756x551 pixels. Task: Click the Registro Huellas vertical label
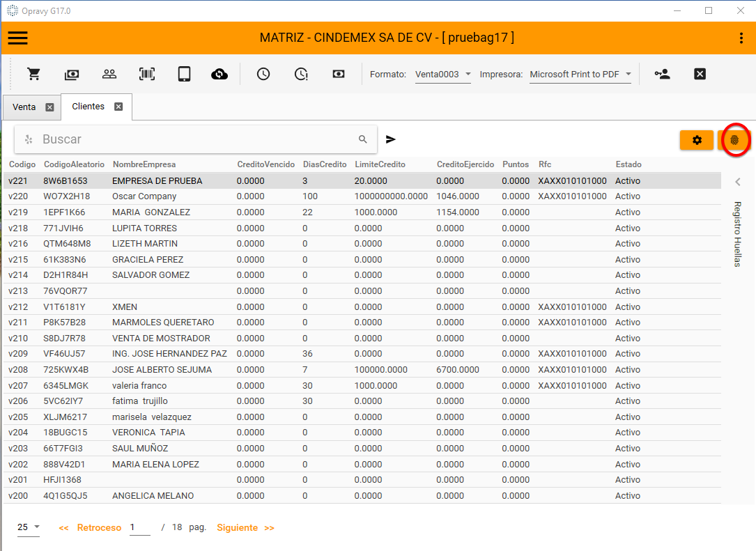(x=738, y=234)
